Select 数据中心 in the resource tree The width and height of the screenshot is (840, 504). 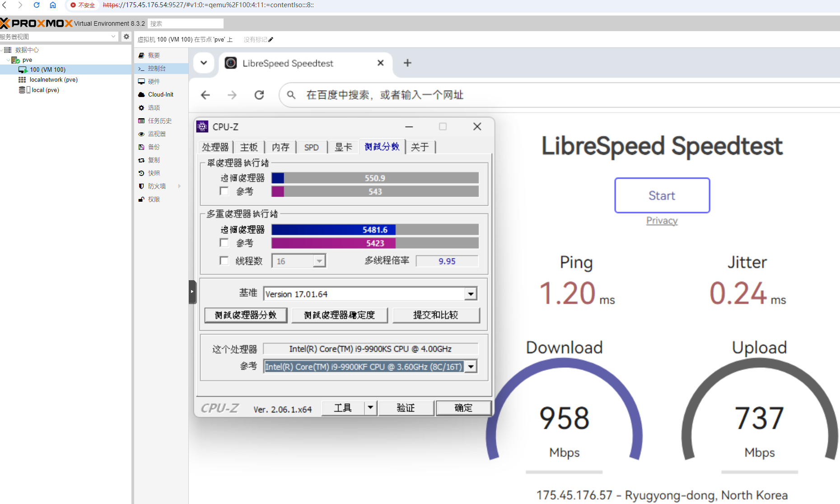click(27, 50)
